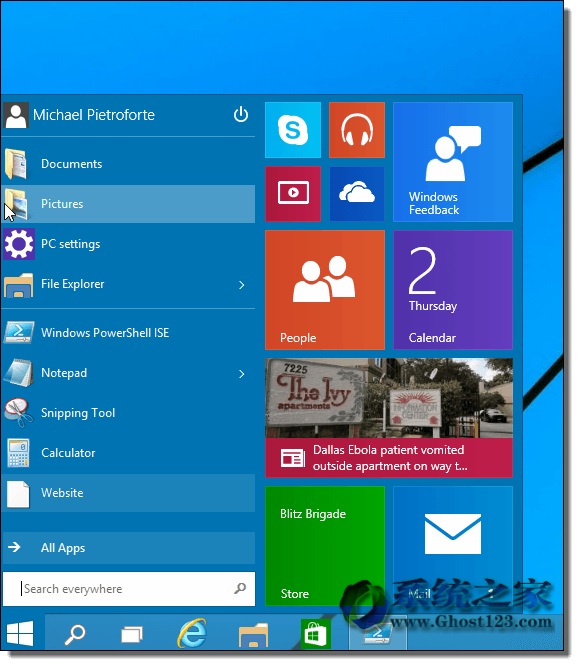Open Calculator
The height and width of the screenshot is (666, 579).
tap(128, 453)
